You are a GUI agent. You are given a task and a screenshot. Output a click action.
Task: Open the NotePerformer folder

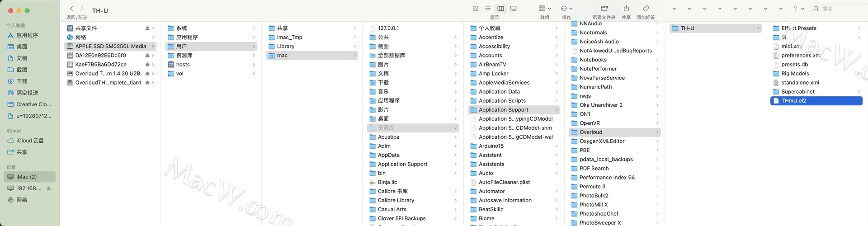pos(614,69)
